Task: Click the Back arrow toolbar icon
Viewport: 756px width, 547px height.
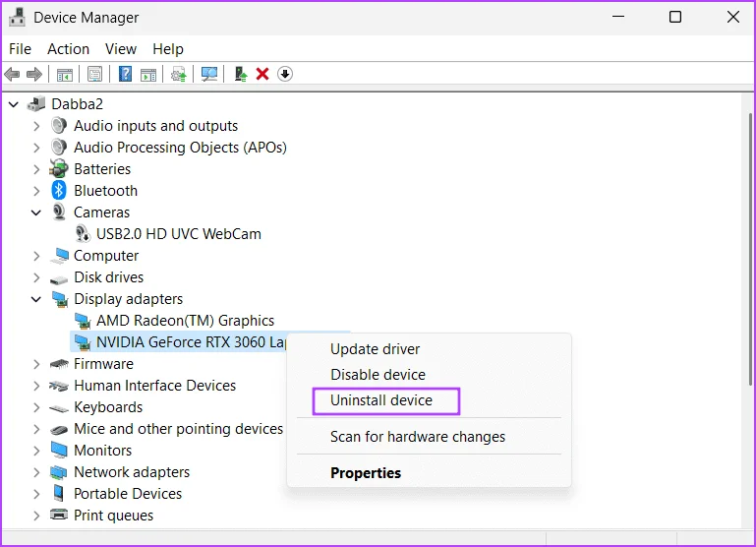Action: [x=12, y=75]
